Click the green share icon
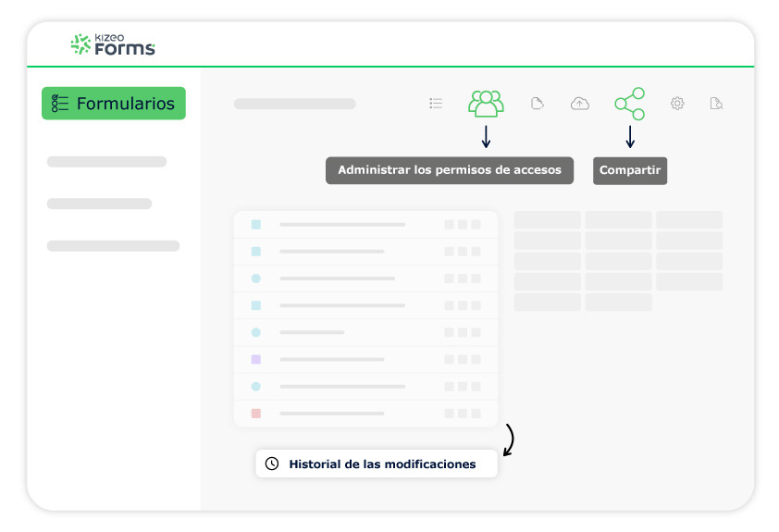This screenshot has height=532, width=779. click(x=630, y=104)
